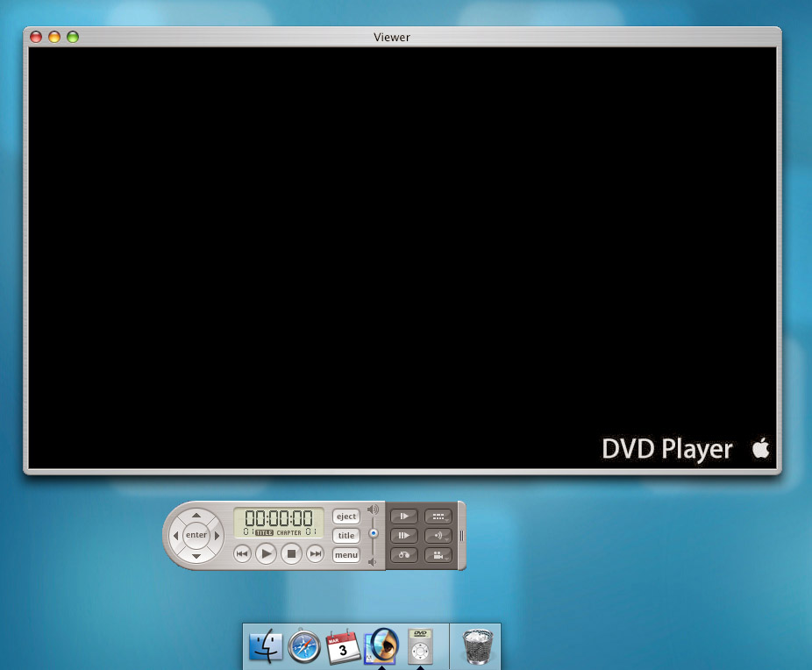This screenshot has width=812, height=670.
Task: Collapse the controller drawer handle
Action: [x=461, y=536]
